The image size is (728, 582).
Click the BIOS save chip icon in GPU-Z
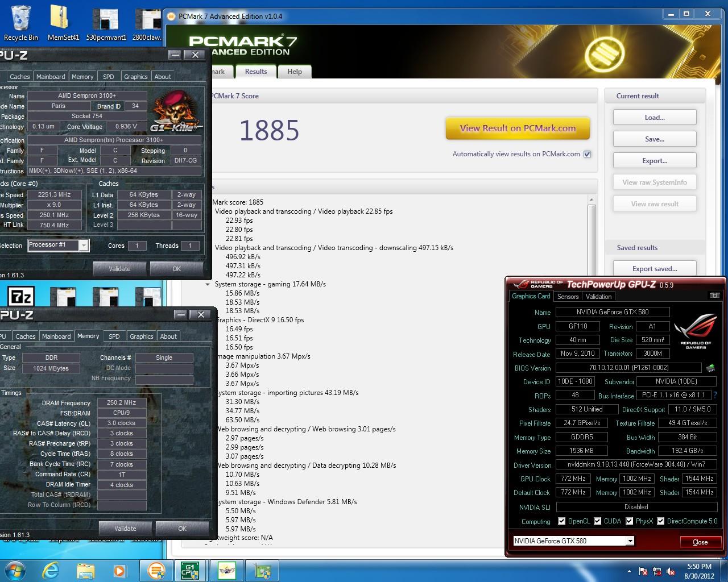click(710, 368)
